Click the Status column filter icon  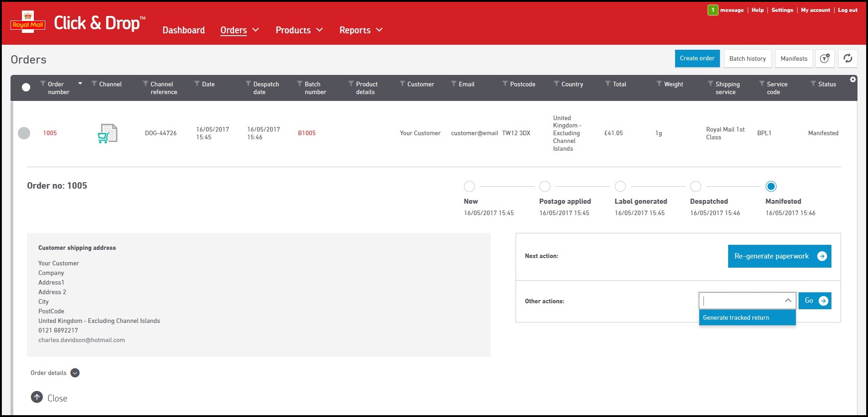click(x=813, y=84)
